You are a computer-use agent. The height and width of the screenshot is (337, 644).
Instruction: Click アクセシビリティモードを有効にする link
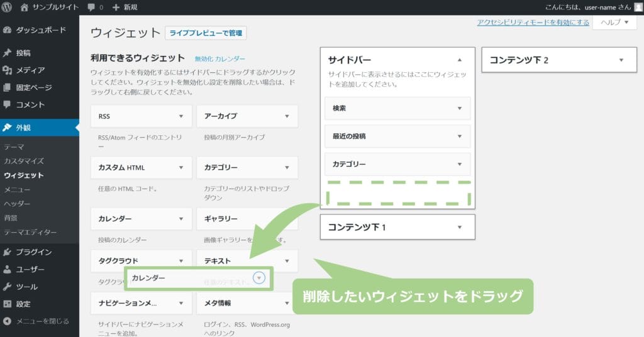(533, 22)
